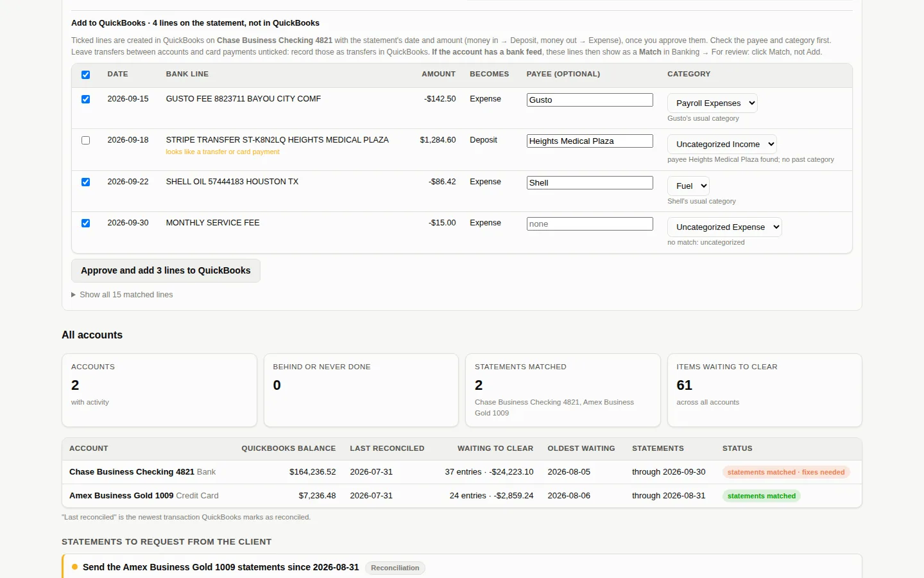Select the Chase Business Checking 4821 account row
Image resolution: width=924 pixels, height=578 pixels.
click(x=462, y=472)
